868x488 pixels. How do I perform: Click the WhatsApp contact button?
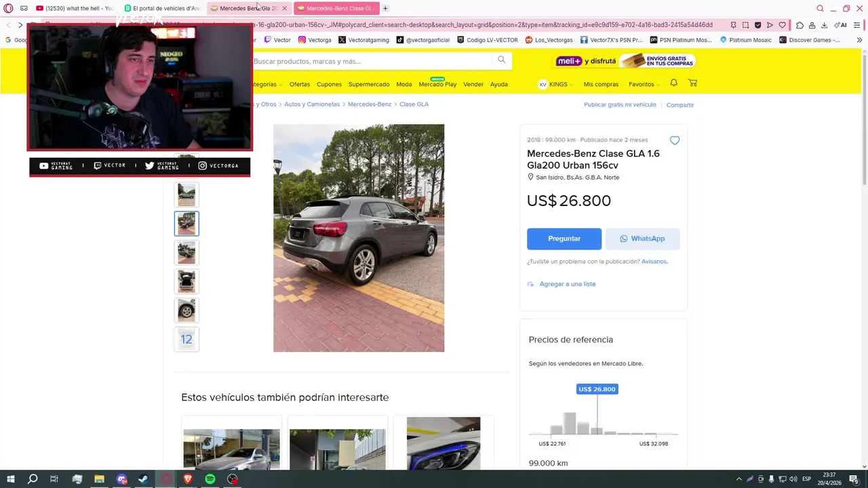point(642,239)
